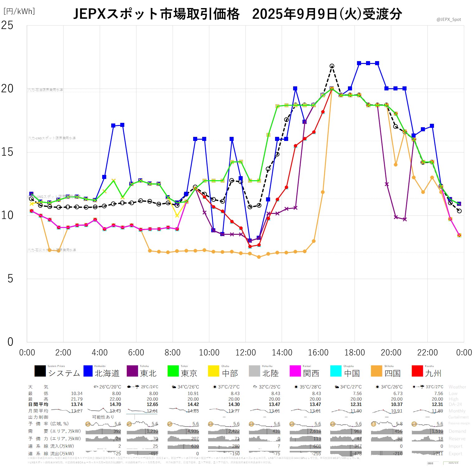The height and width of the screenshot is (468, 476).
Task: Click the @JEPX_Spot handle text
Action: [x=449, y=19]
